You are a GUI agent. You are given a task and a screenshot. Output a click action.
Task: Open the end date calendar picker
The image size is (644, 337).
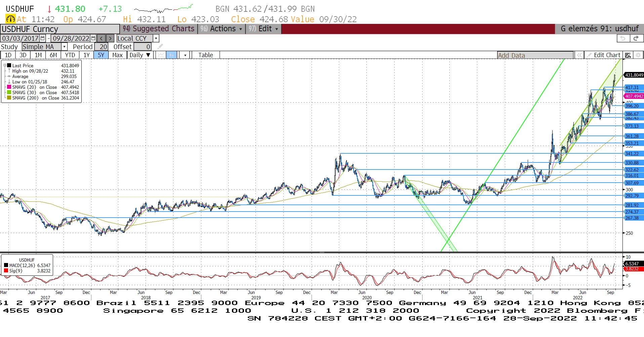coord(93,38)
